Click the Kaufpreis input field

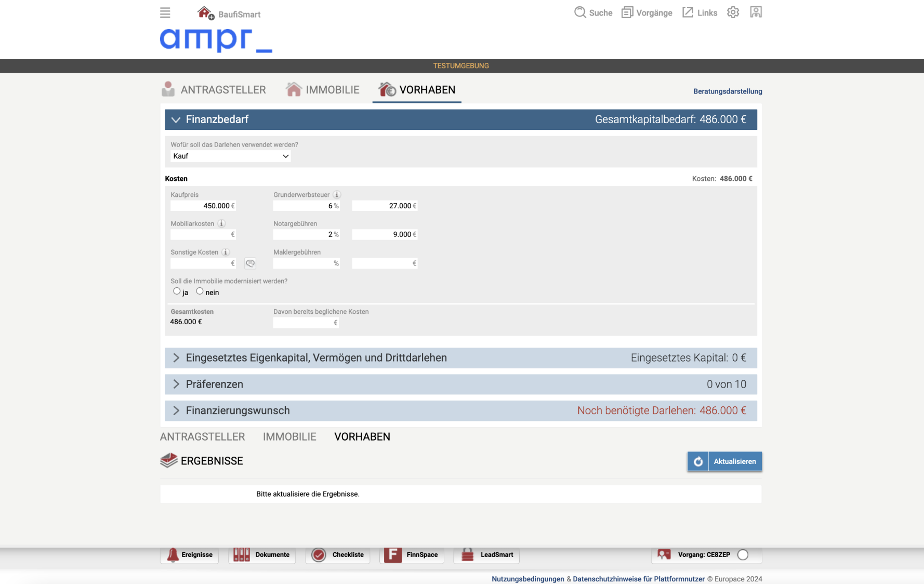pos(202,206)
